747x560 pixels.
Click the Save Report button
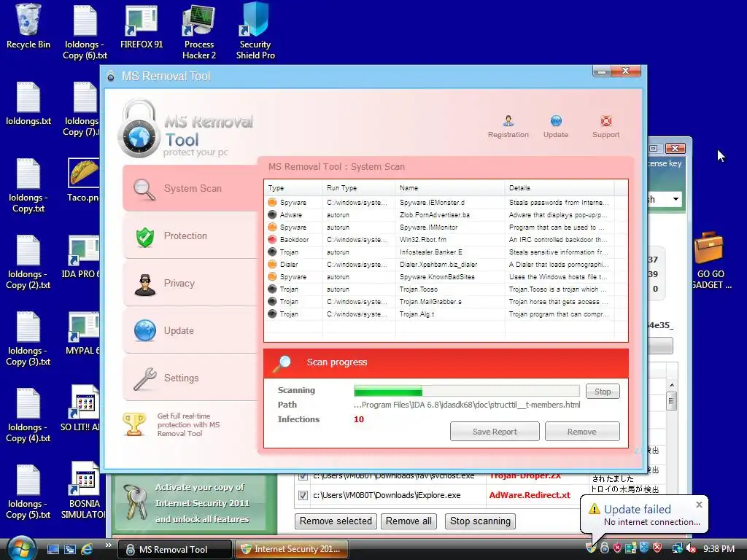[495, 432]
